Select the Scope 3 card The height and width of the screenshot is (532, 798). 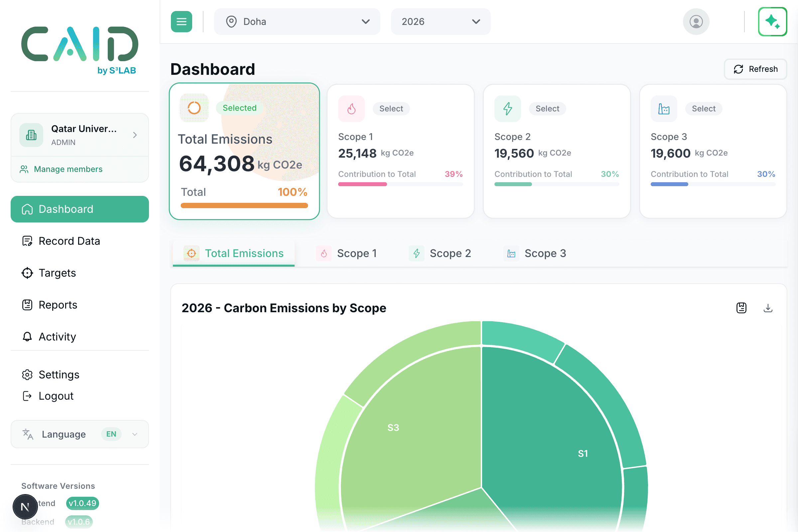[x=704, y=109]
